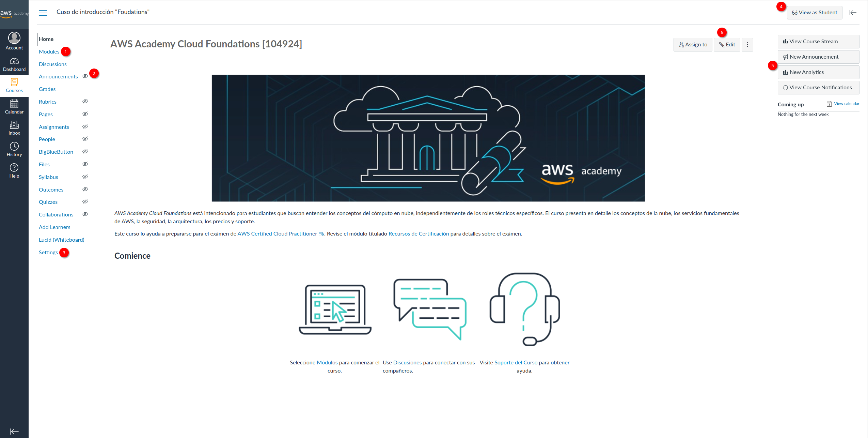Click the AWS Academy banner image
This screenshot has width=868, height=438.
[x=428, y=138]
